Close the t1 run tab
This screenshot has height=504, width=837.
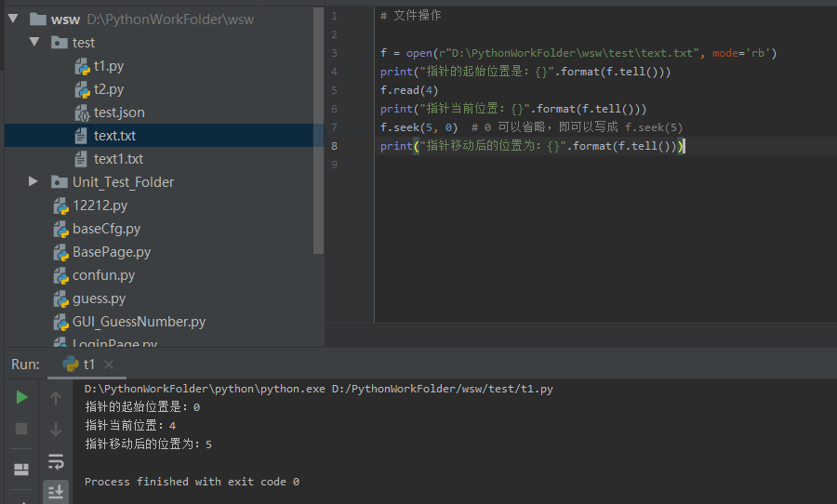click(109, 365)
